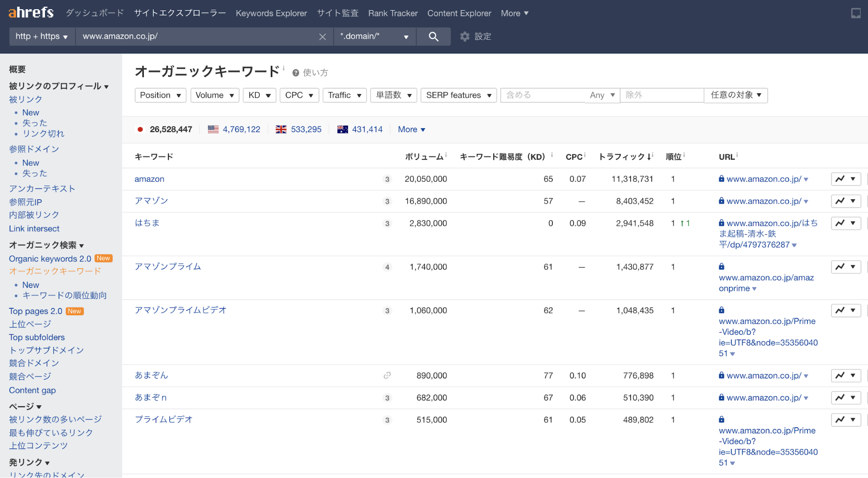
Task: Open settings gear icon
Action: (x=465, y=36)
